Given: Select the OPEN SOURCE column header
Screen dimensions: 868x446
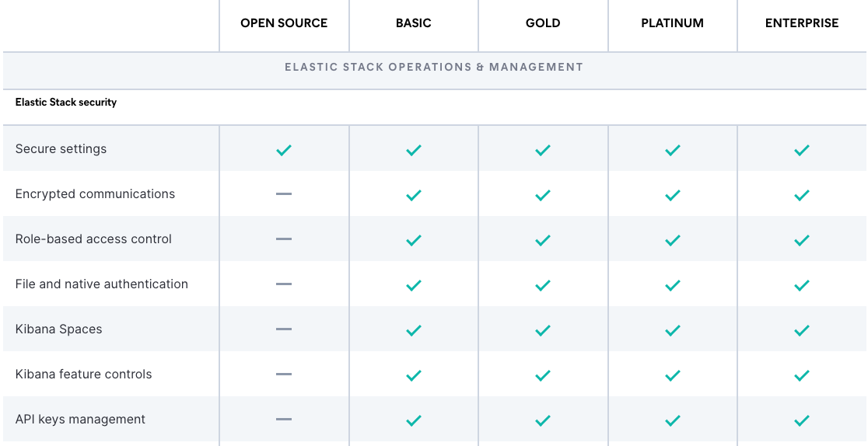Looking at the screenshot, I should [x=284, y=23].
